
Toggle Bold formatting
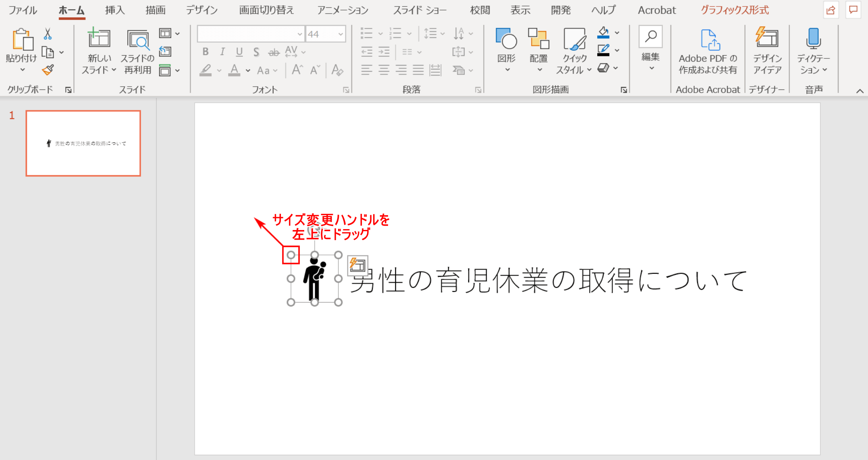pyautogui.click(x=206, y=52)
